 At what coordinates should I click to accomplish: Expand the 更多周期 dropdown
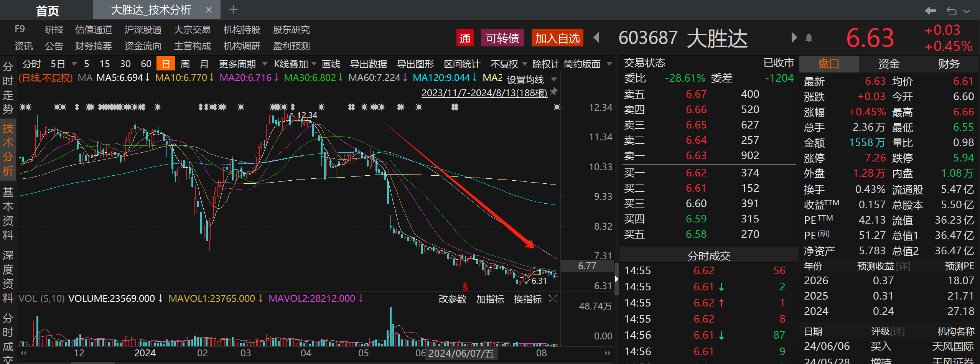click(x=265, y=64)
